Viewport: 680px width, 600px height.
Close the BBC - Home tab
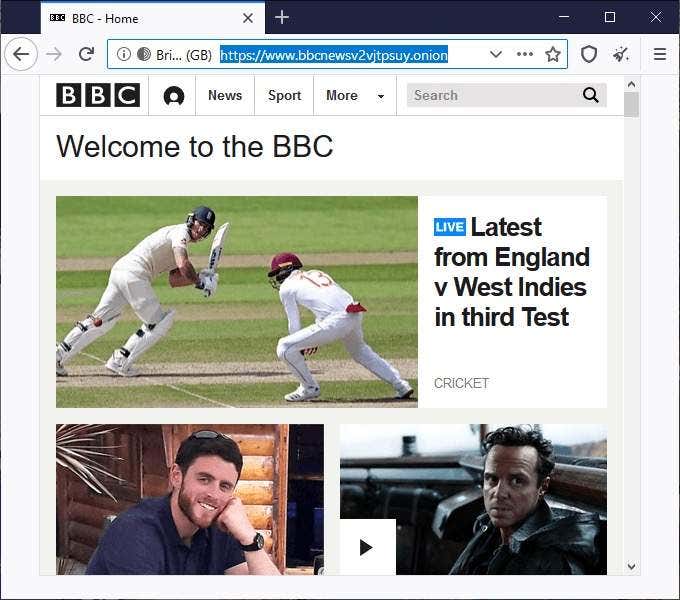pyautogui.click(x=248, y=18)
